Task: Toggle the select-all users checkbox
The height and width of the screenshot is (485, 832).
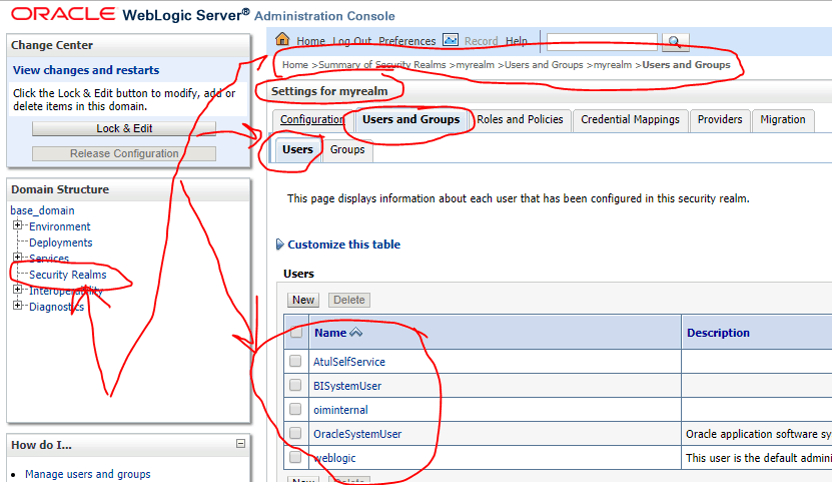Action: click(296, 332)
